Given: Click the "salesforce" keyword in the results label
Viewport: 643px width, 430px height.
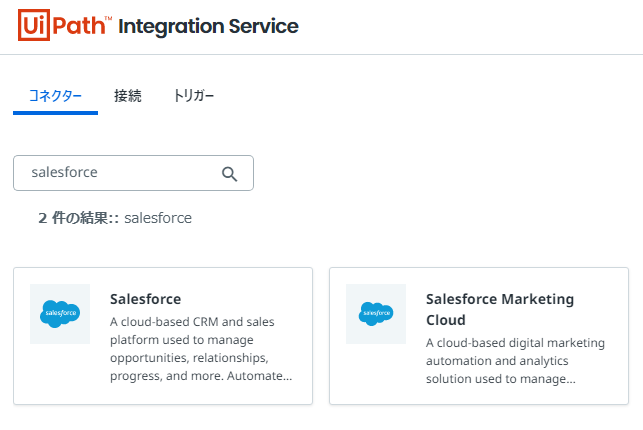Looking at the screenshot, I should point(158,217).
